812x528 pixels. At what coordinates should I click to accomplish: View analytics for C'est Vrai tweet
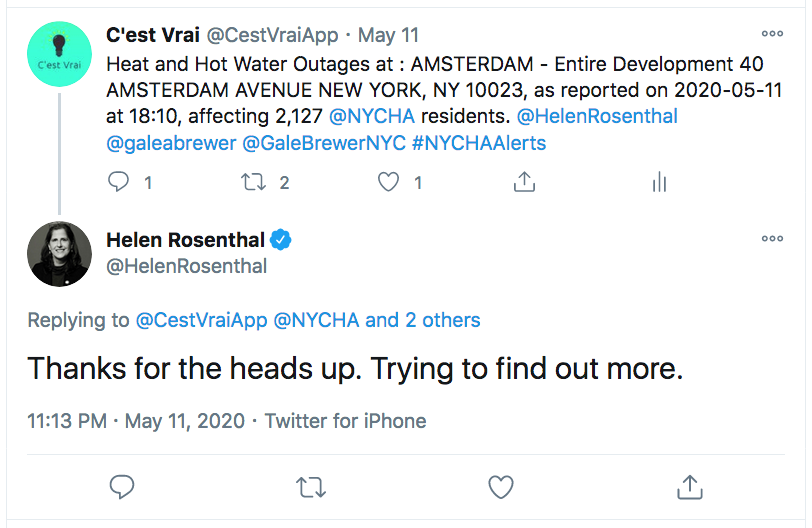[659, 182]
